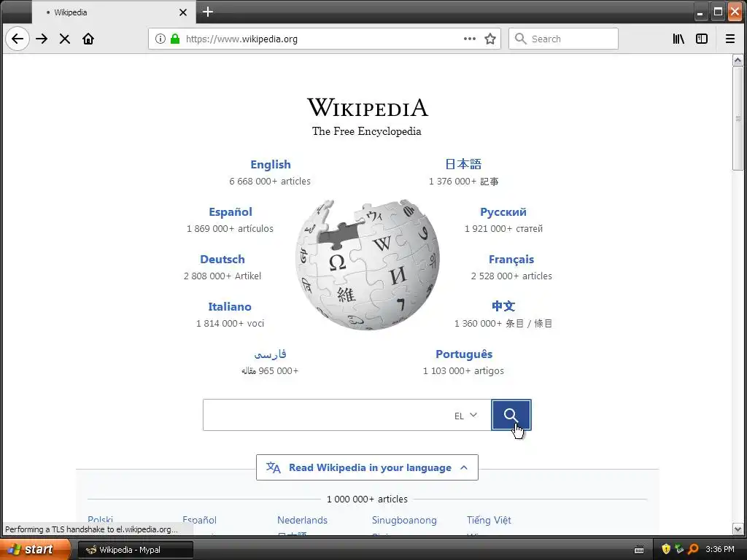This screenshot has width=747, height=560.
Task: Open the Windows start menu
Action: (x=35, y=549)
